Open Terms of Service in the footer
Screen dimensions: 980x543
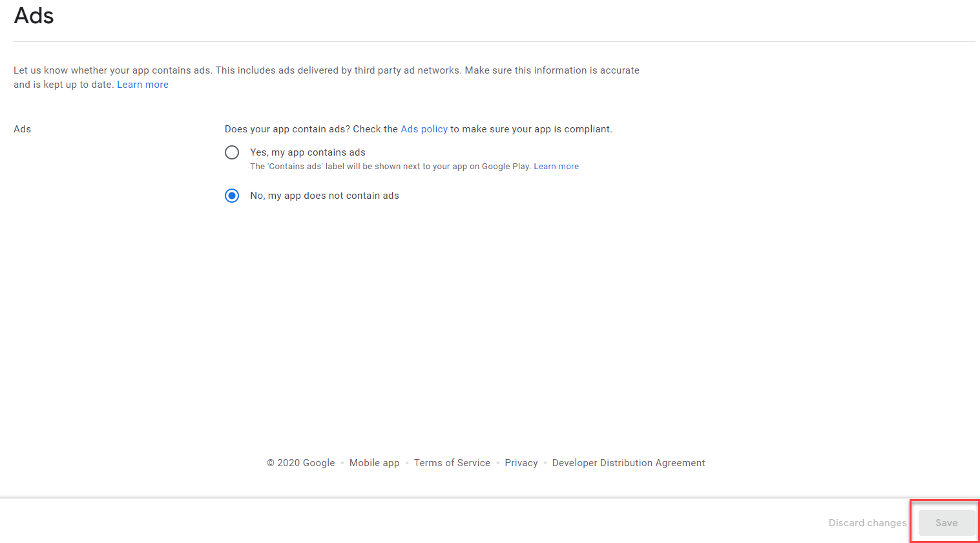tap(452, 463)
